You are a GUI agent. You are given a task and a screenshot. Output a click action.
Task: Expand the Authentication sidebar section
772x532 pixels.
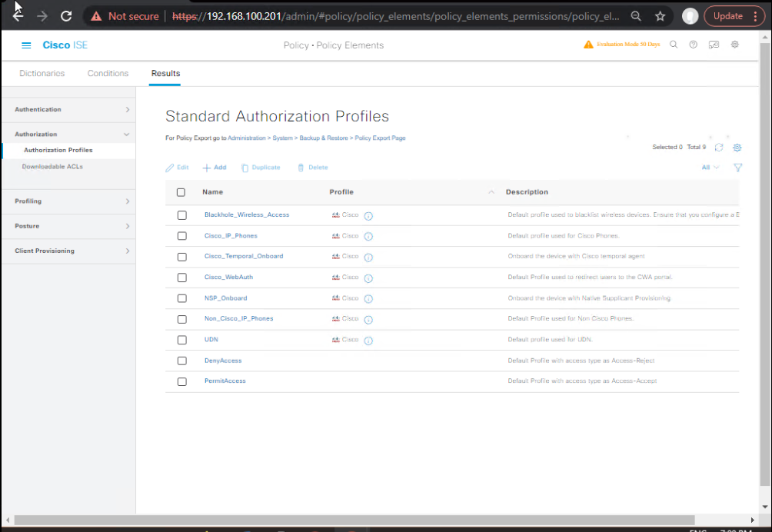[x=128, y=109]
